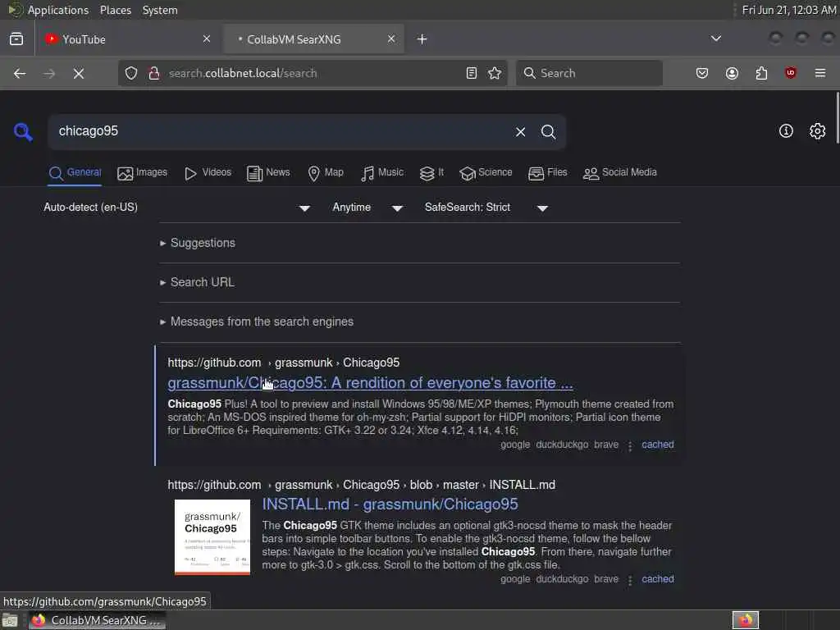This screenshot has width=840, height=630.
Task: Switch to Videos category
Action: [208, 172]
